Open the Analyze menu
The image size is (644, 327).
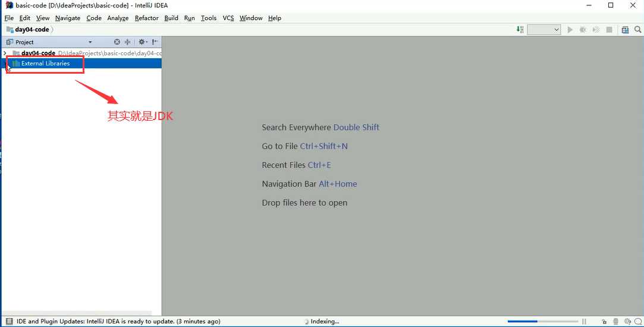118,18
